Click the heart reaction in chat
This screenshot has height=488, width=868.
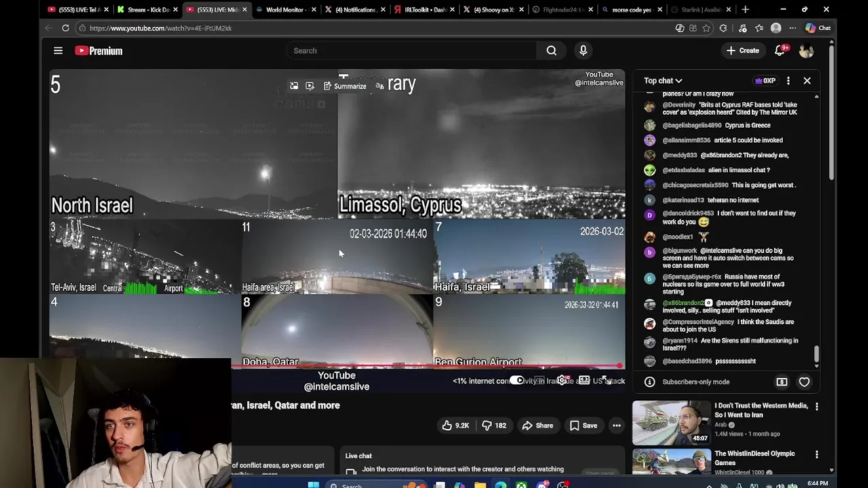coord(804,382)
